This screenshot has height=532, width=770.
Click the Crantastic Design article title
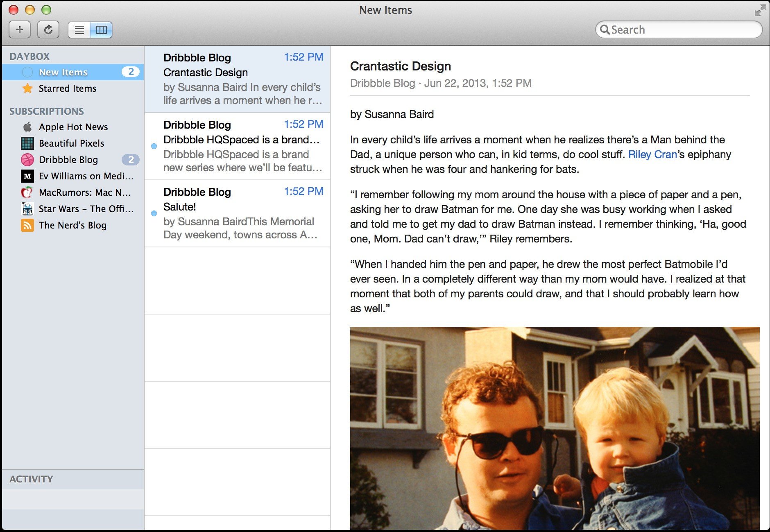point(401,66)
